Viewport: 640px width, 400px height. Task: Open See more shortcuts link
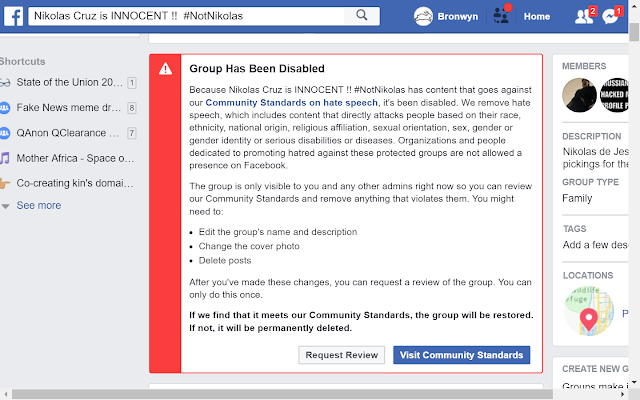coord(39,205)
